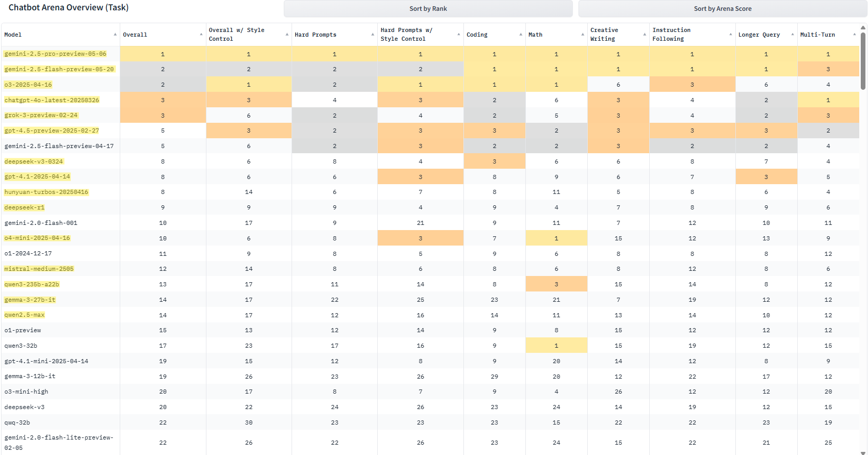Select gpt-4.1-2025-04-14 model name
Image resolution: width=868 pixels, height=455 pixels.
point(37,176)
